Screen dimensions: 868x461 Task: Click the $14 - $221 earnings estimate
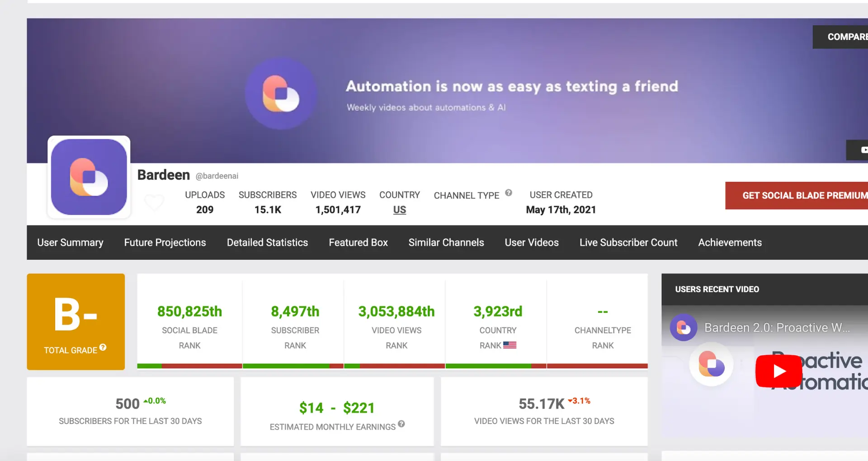337,408
